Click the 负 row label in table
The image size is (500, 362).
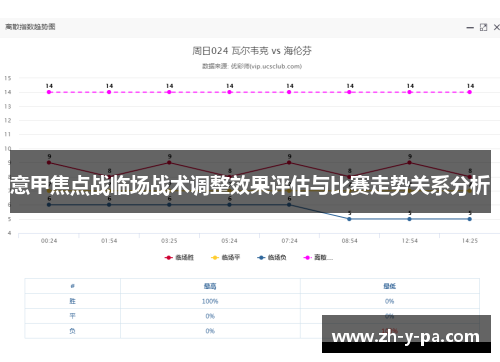click(72, 331)
